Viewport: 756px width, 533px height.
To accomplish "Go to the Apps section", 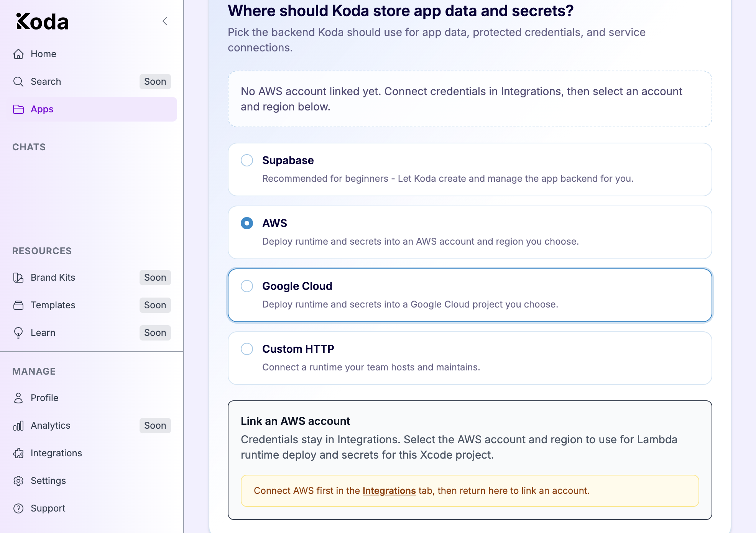I will click(x=92, y=109).
